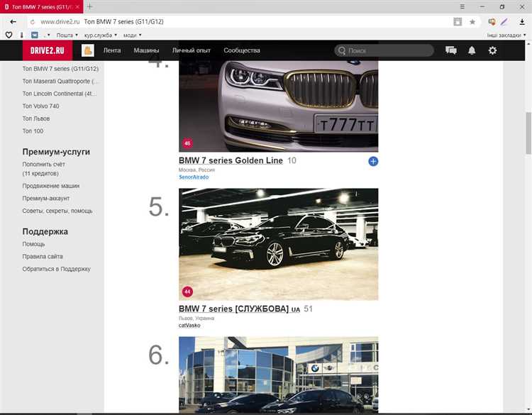Open the 'Личный опыт' menu item

[192, 50]
